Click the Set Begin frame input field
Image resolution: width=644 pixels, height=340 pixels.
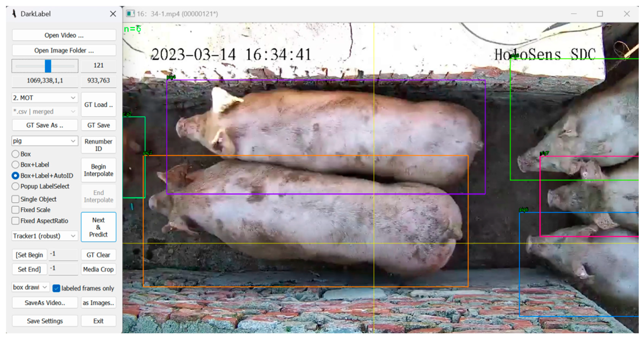(x=63, y=254)
